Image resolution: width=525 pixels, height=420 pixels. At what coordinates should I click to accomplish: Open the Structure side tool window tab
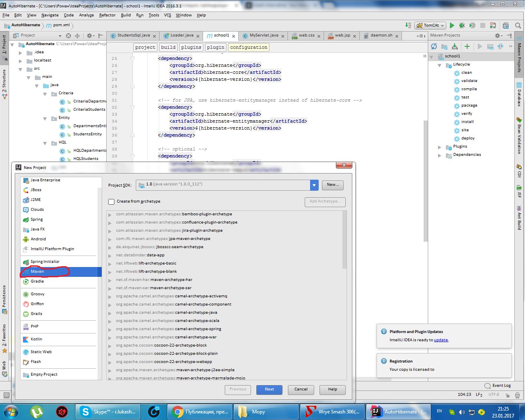tap(4, 84)
